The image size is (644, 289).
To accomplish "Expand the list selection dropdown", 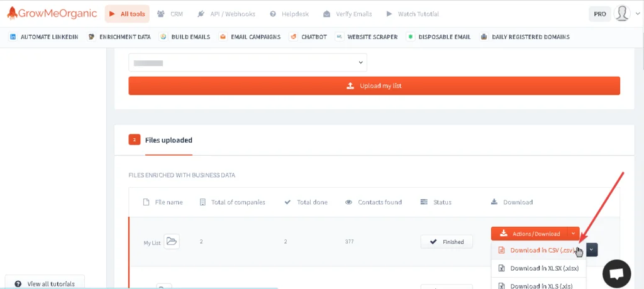I will point(248,63).
